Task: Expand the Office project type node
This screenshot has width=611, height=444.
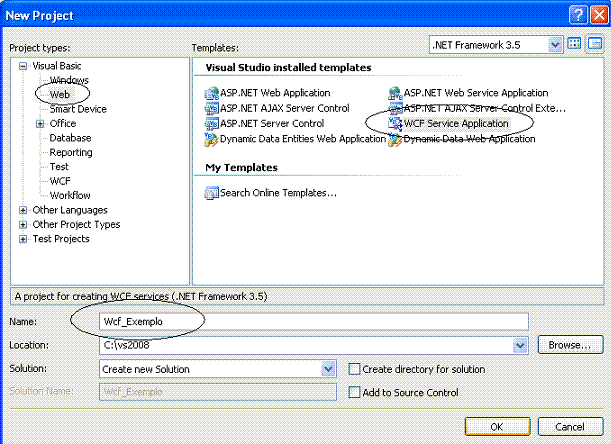Action: (40, 124)
